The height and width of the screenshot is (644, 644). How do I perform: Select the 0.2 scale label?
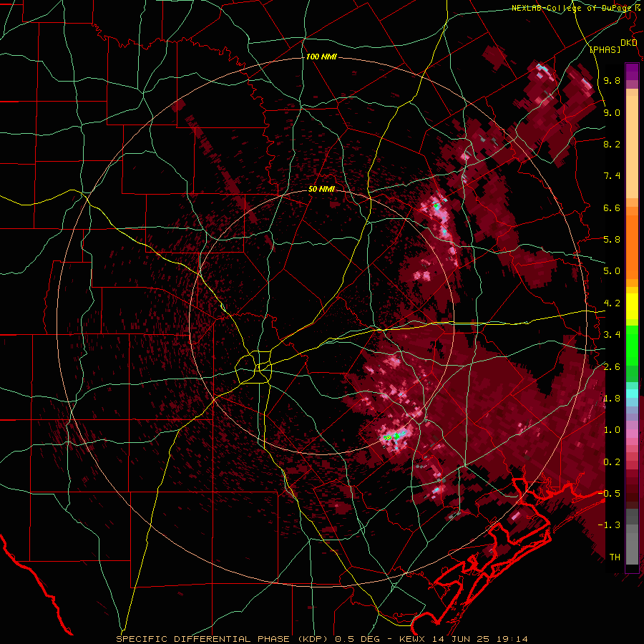tap(612, 462)
